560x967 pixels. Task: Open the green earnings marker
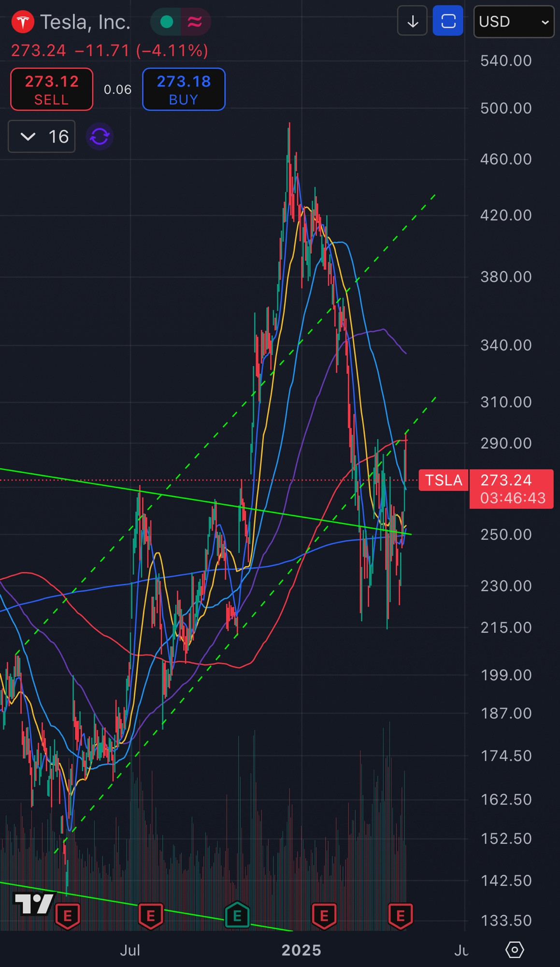[237, 915]
